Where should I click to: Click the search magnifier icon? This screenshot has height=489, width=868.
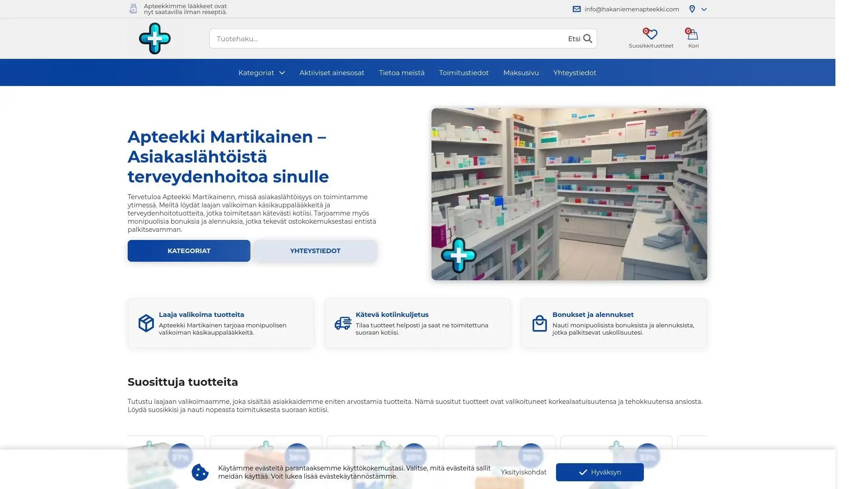click(x=588, y=38)
